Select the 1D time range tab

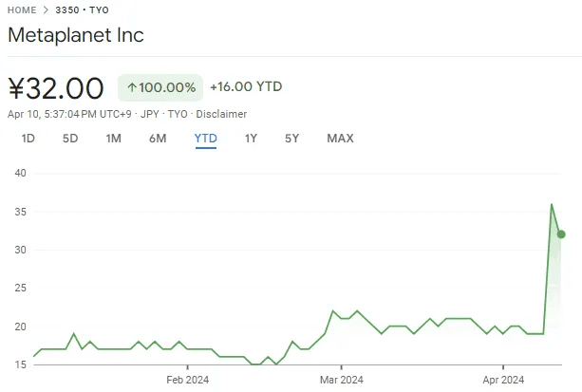tap(28, 139)
